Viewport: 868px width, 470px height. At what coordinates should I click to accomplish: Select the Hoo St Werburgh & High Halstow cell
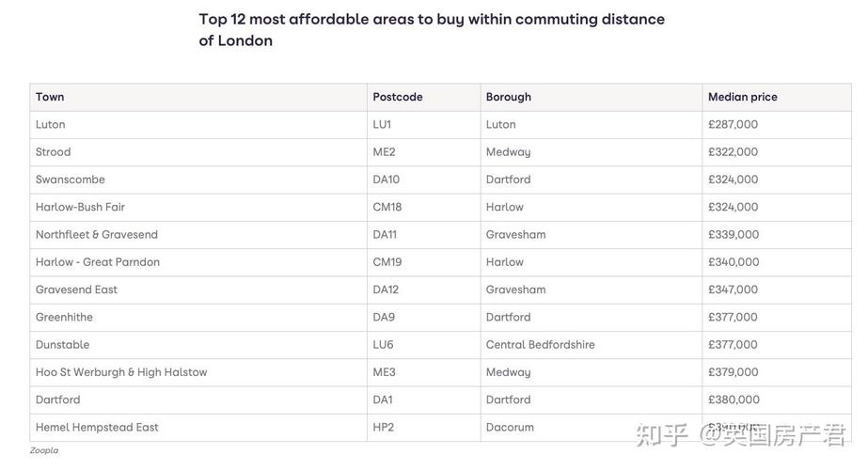click(121, 372)
